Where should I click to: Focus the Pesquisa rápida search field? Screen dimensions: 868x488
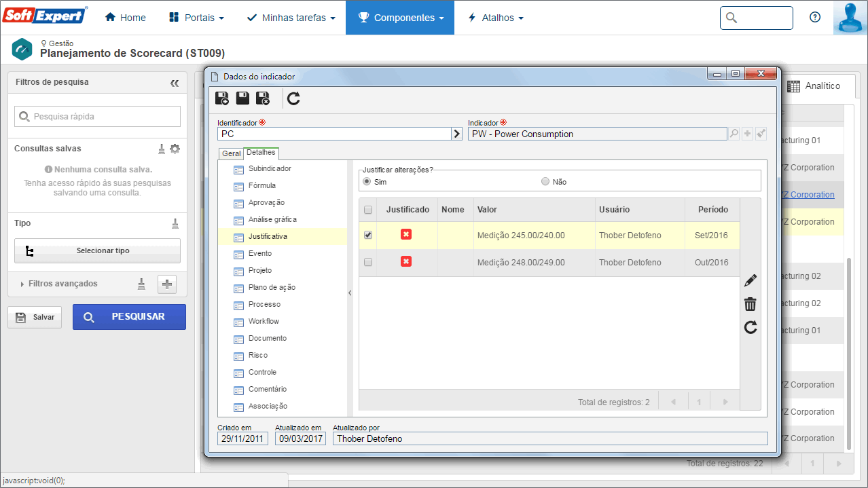coord(97,116)
